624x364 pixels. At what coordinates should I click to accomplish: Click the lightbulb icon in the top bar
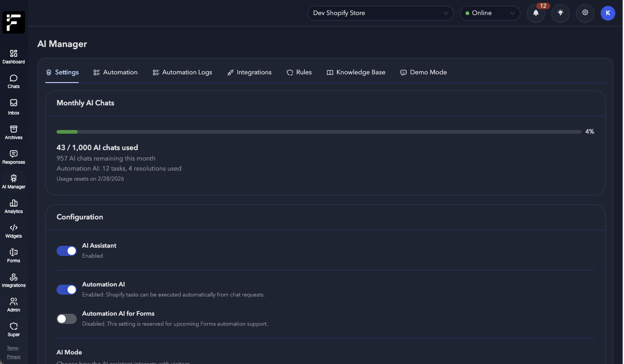point(560,13)
